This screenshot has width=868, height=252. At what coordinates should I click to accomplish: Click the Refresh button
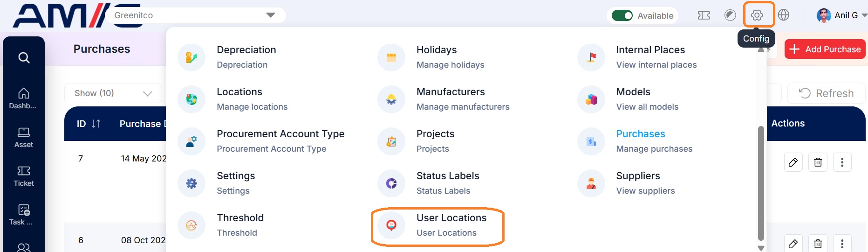826,93
